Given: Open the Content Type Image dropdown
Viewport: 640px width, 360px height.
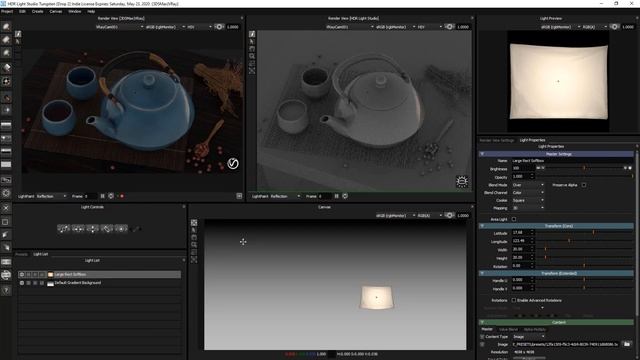Looking at the screenshot, I should point(529,337).
